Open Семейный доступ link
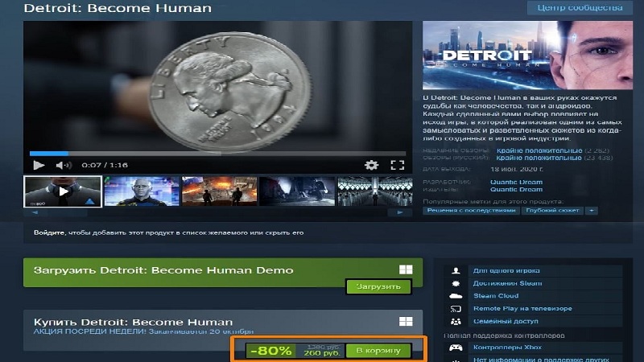Image resolution: width=644 pixels, height=362 pixels. (x=506, y=321)
